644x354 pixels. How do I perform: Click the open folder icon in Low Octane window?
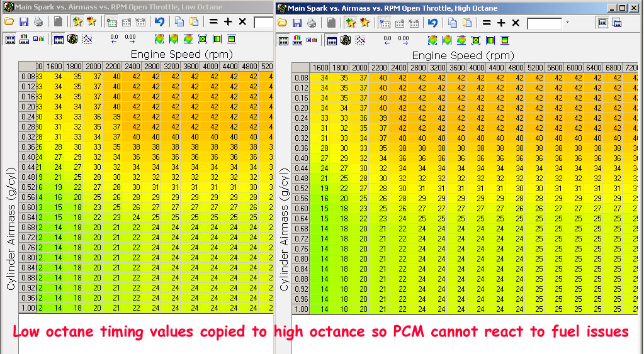[x=9, y=23]
